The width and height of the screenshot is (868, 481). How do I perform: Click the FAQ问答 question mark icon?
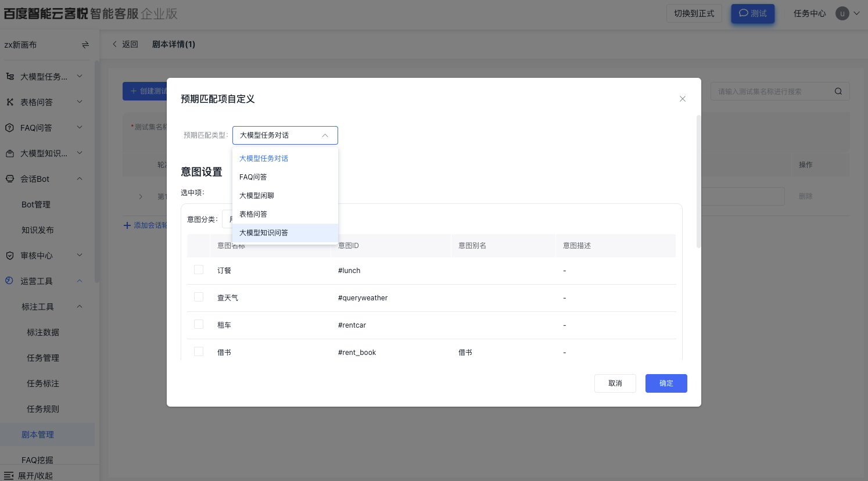click(9, 127)
